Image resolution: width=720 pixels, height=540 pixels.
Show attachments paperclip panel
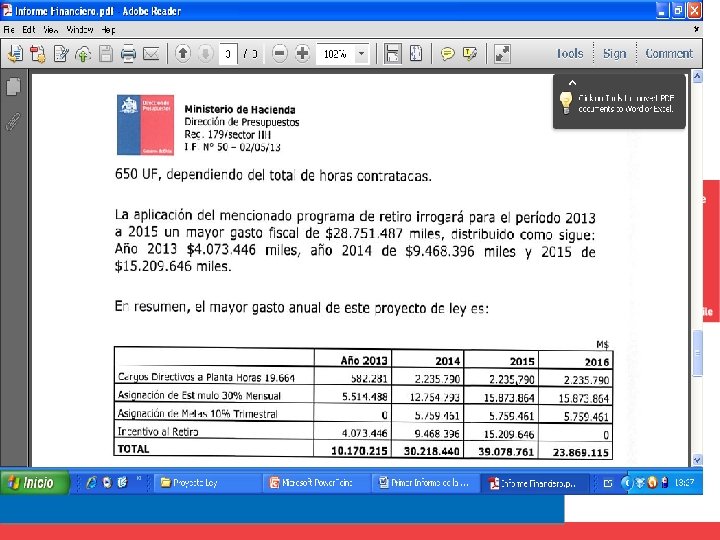pyautogui.click(x=13, y=121)
